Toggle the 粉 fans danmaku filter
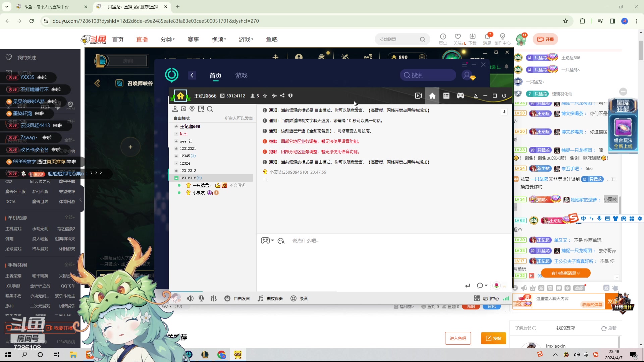This screenshot has width=644, height=362. tap(542, 288)
